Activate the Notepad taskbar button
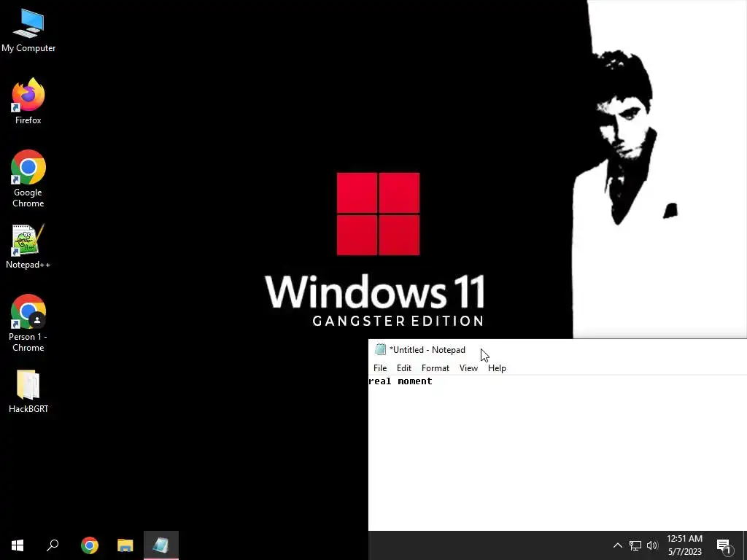Image resolution: width=747 pixels, height=560 pixels. click(x=161, y=545)
